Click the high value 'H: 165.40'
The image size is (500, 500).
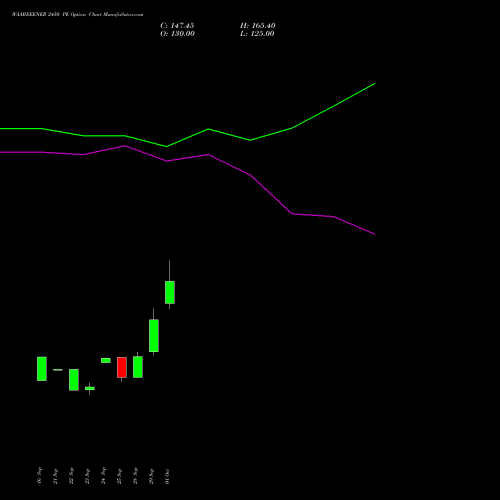(258, 26)
